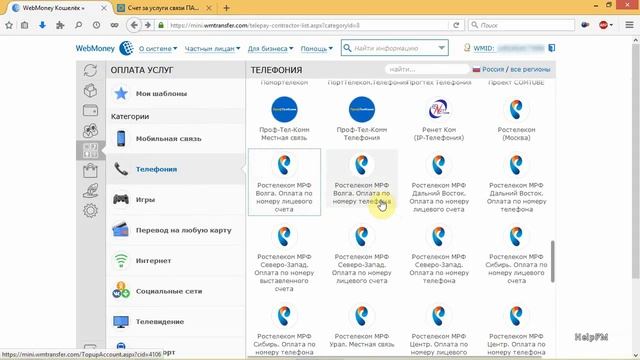
Task: Open the adblock extension icon
Action: 604,25
